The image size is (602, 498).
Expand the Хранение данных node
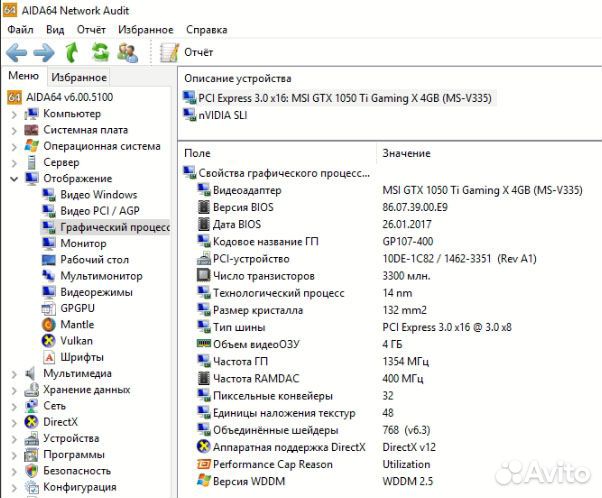14,390
